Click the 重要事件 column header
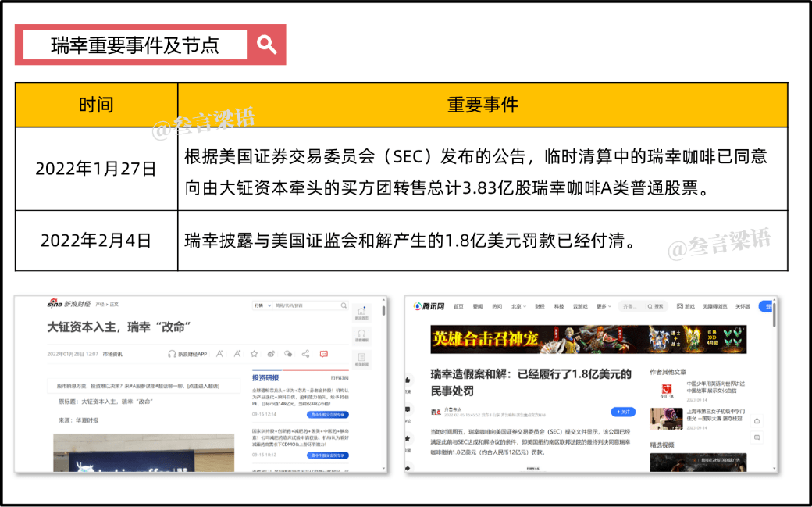Viewport: 812px width, 507px height. [x=483, y=105]
